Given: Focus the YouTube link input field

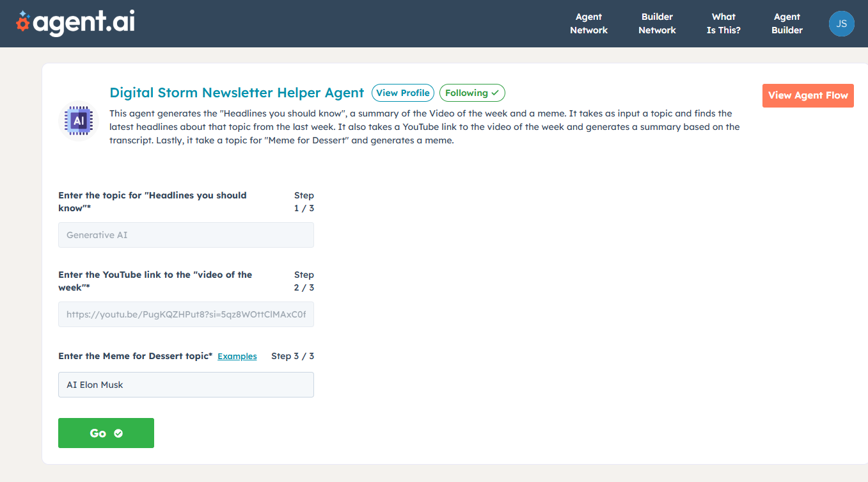Looking at the screenshot, I should pos(186,314).
